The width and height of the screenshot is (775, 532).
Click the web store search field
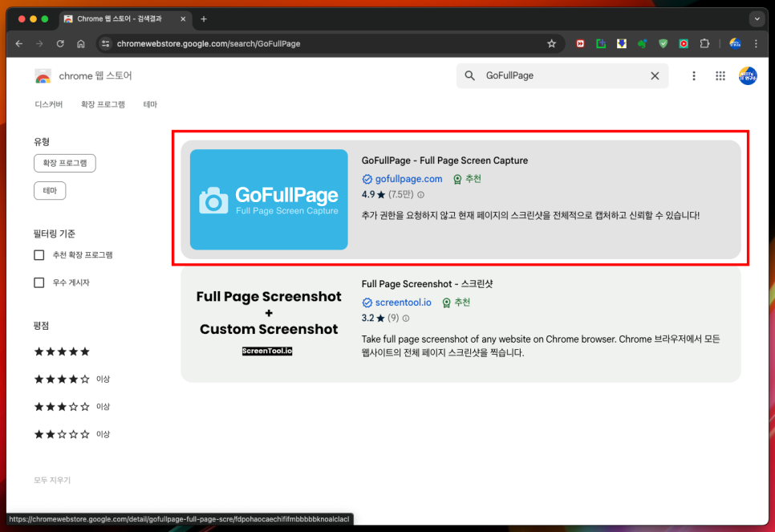[562, 75]
